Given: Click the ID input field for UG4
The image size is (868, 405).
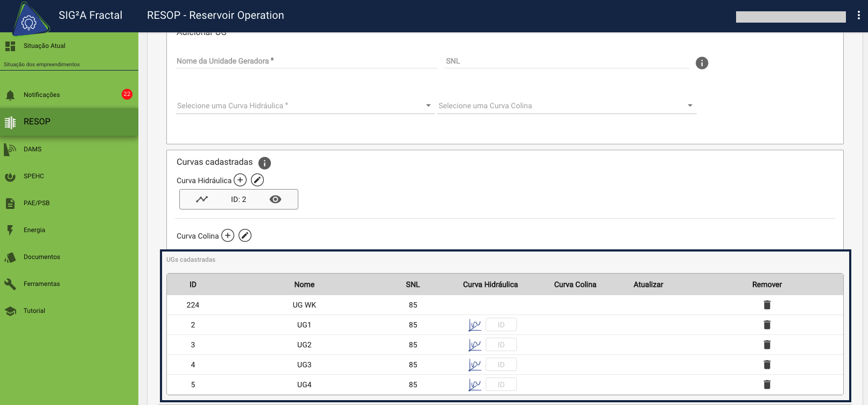Looking at the screenshot, I should point(501,385).
